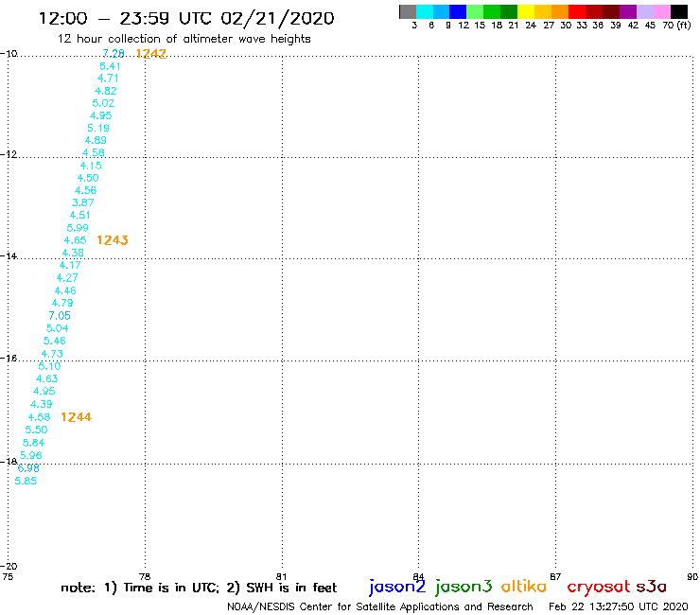Click the 4.50 wave height value
The image size is (700, 615).
tap(88, 178)
